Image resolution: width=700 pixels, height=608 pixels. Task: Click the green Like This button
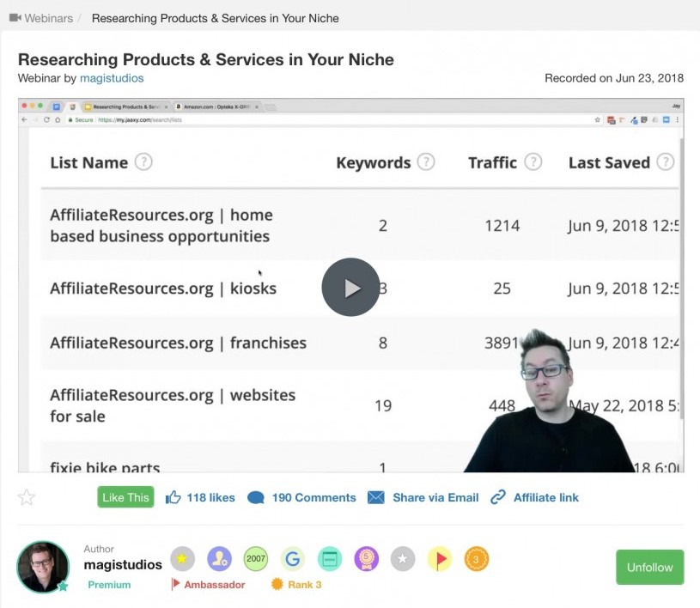[125, 497]
